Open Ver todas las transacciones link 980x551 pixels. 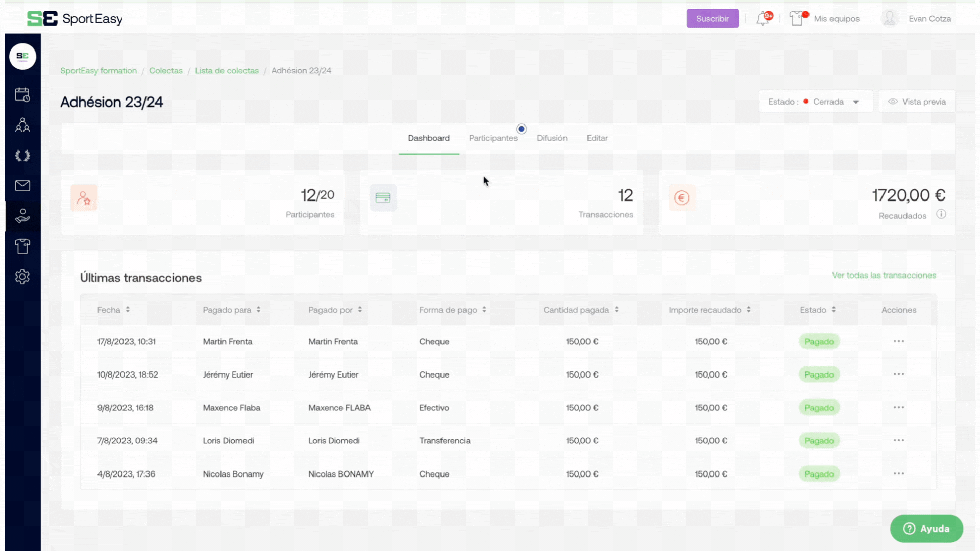pos(884,275)
